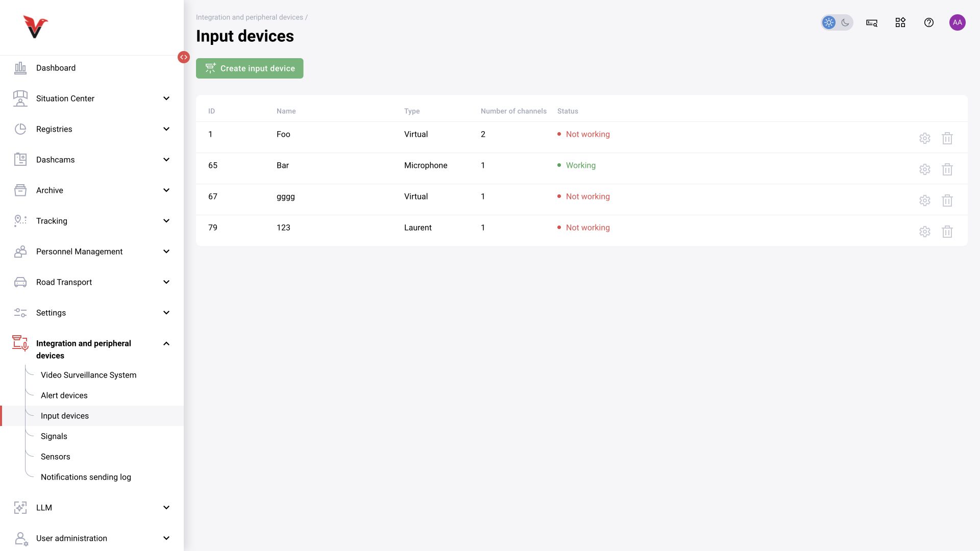This screenshot has width=980, height=551.
Task: Switch to dark theme moon toggle
Action: (x=845, y=22)
